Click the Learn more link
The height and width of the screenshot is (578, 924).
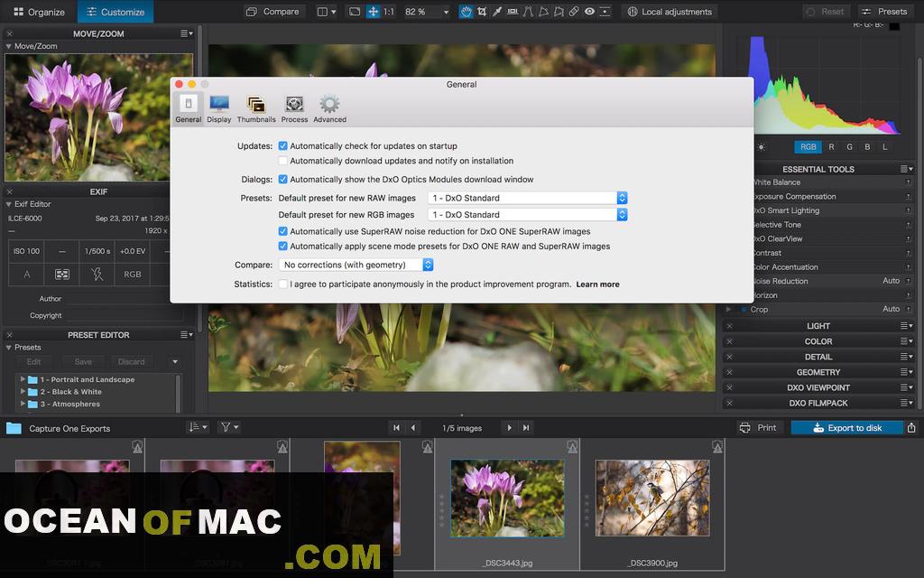pos(597,284)
